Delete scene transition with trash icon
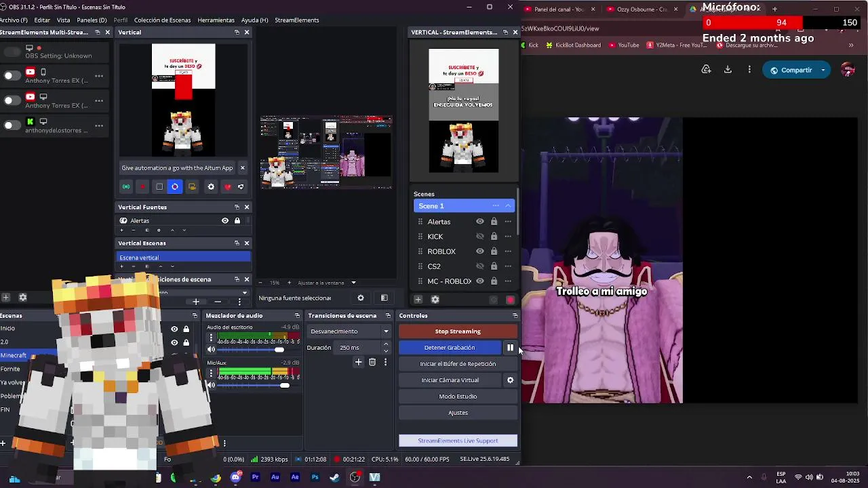This screenshot has width=868, height=488. pos(372,363)
